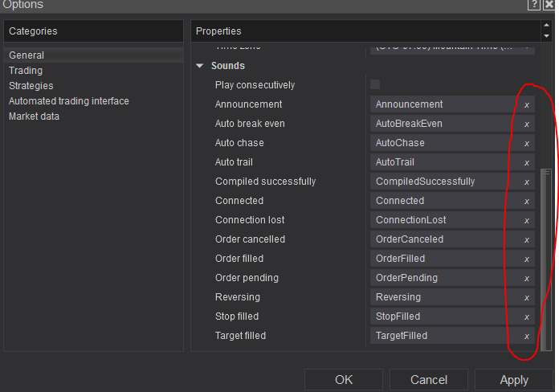The height and width of the screenshot is (392, 559).
Task: Click the Properties panel up arrow
Action: pyautogui.click(x=547, y=27)
